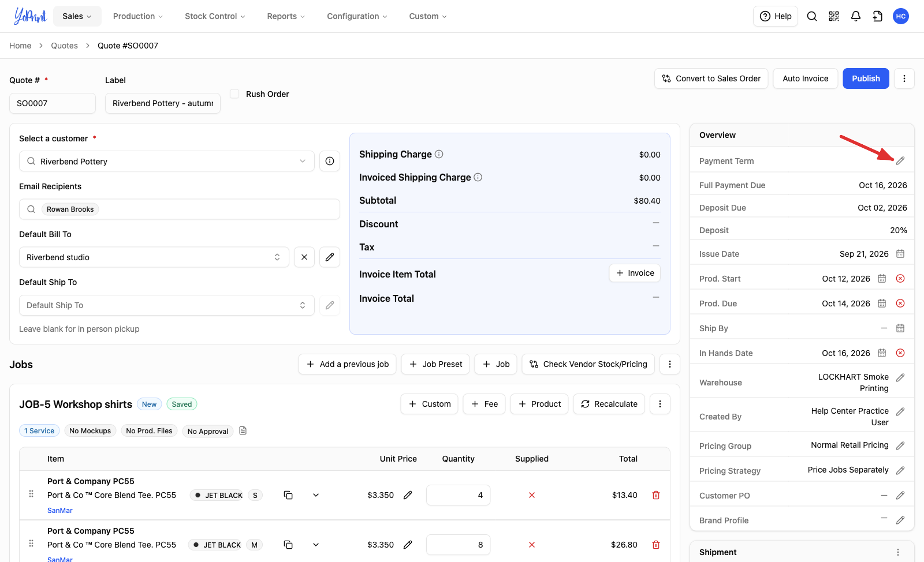Click the HC user avatar

pyautogui.click(x=901, y=16)
